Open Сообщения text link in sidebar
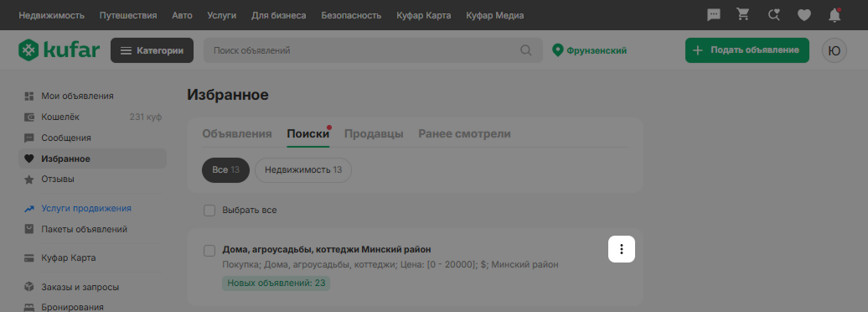Image resolution: width=868 pixels, height=312 pixels. pyautogui.click(x=66, y=138)
